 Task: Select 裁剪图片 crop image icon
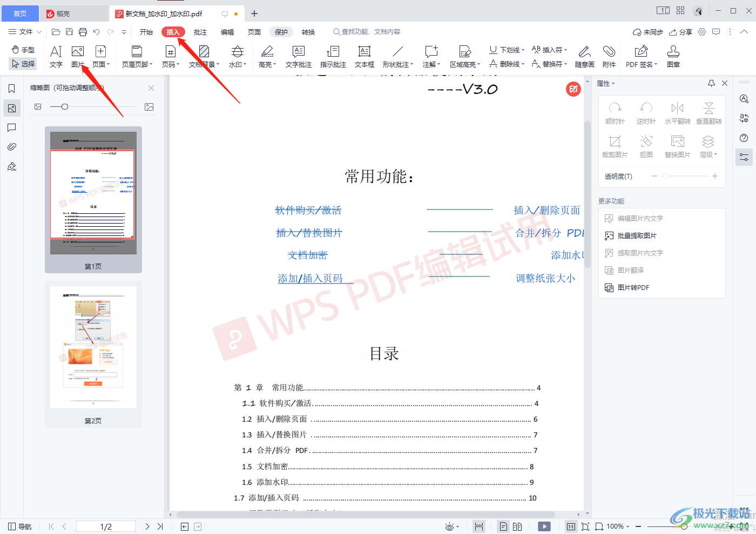tap(615, 146)
